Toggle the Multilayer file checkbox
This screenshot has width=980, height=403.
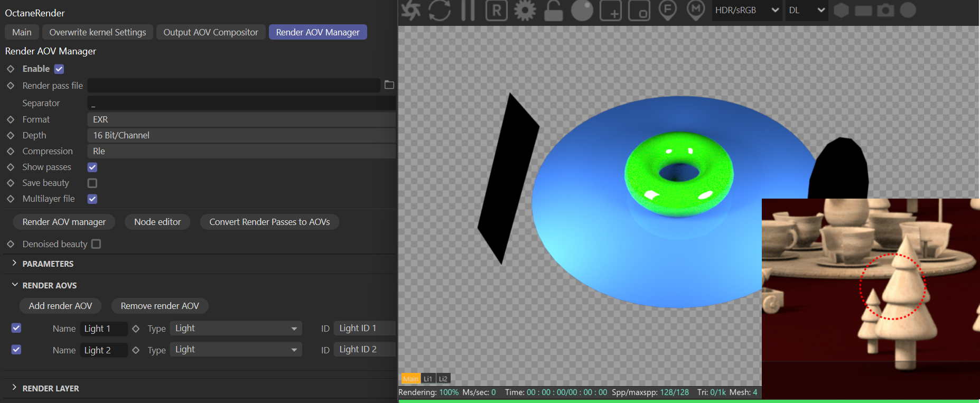click(x=92, y=199)
